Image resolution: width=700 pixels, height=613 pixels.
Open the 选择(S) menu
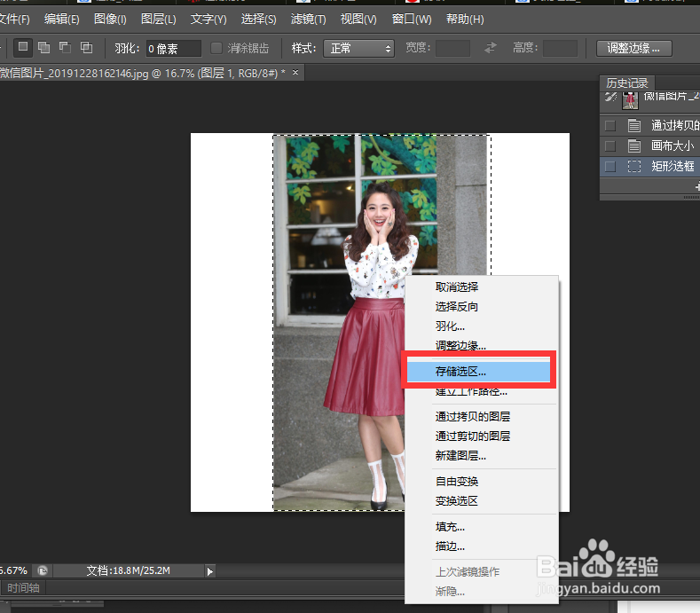coord(258,20)
